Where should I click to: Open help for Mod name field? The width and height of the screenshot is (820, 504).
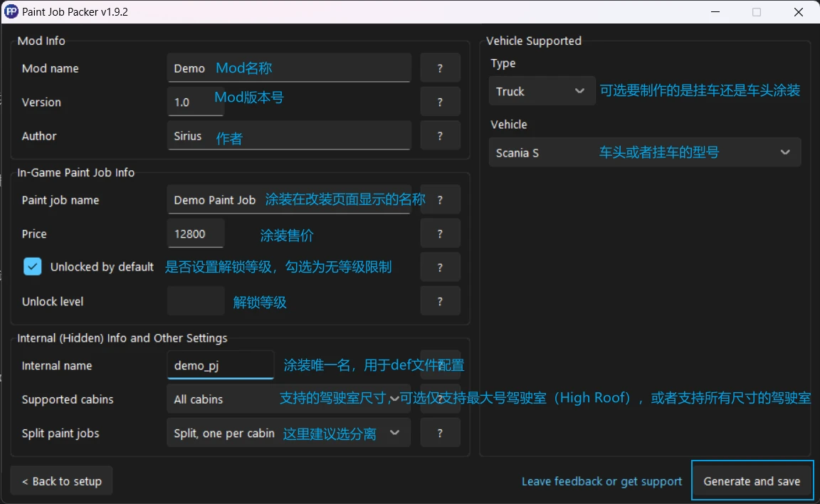pos(440,68)
